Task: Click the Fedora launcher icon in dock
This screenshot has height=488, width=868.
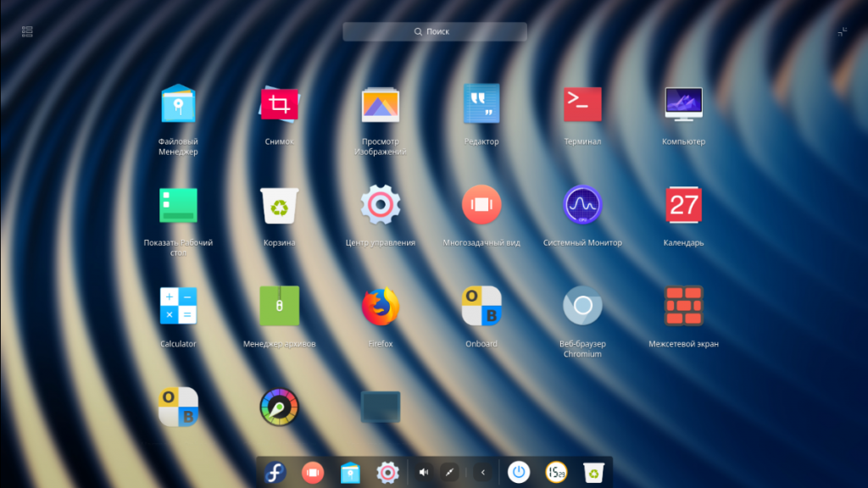Action: 275,472
